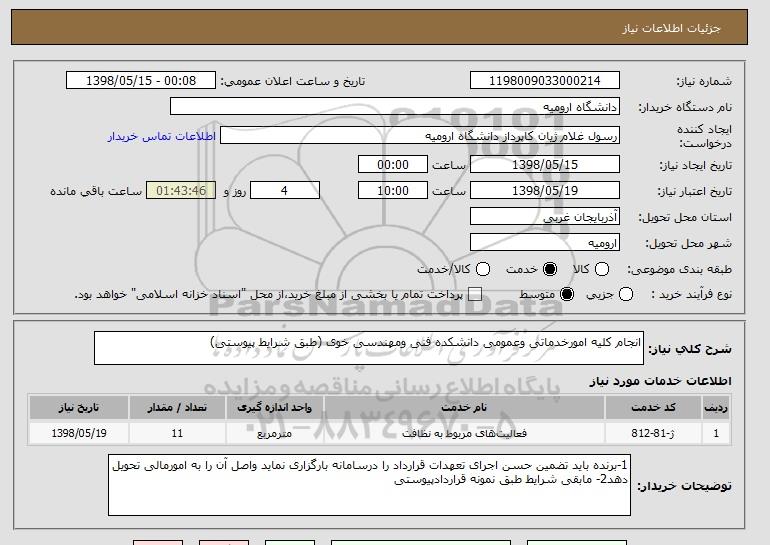Click the creation date field 1398/05/15
This screenshot has height=545, width=770.
545,164
